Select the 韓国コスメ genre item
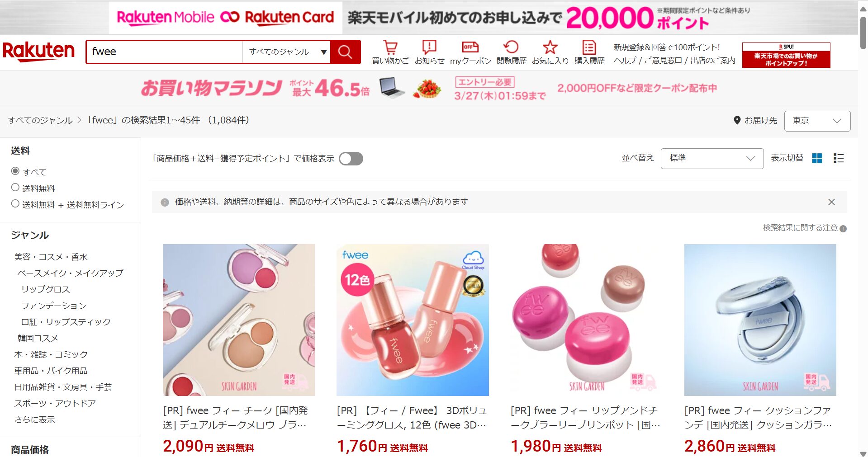 38,338
